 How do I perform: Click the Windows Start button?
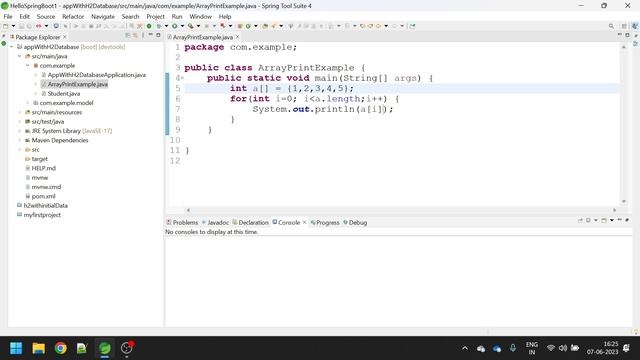click(16, 348)
